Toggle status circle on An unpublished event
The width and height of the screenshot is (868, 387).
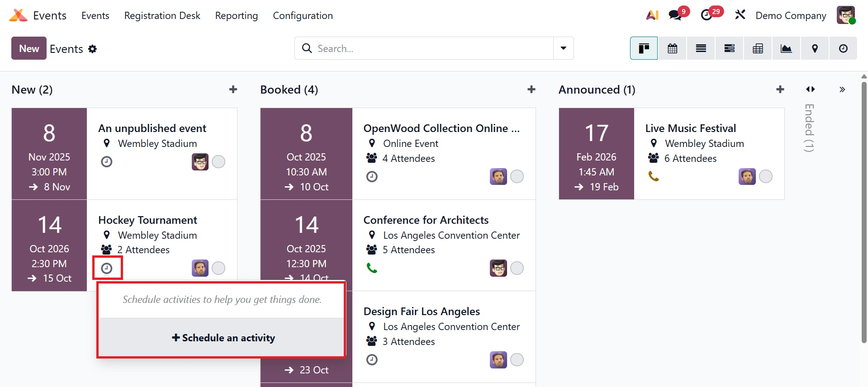(218, 161)
